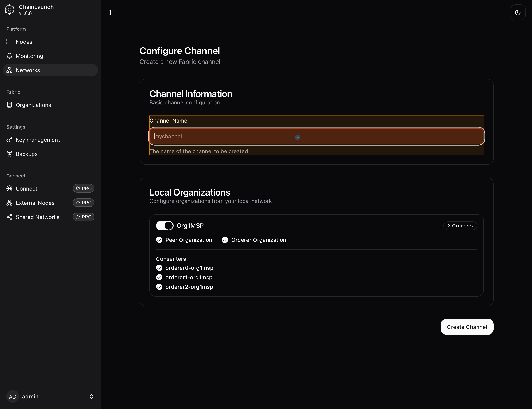Click the Connect globe icon
Image resolution: width=532 pixels, height=409 pixels.
click(x=10, y=189)
